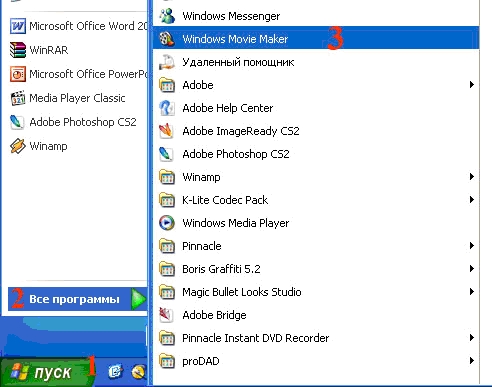Click the Windows Messenger icon

coord(167,16)
